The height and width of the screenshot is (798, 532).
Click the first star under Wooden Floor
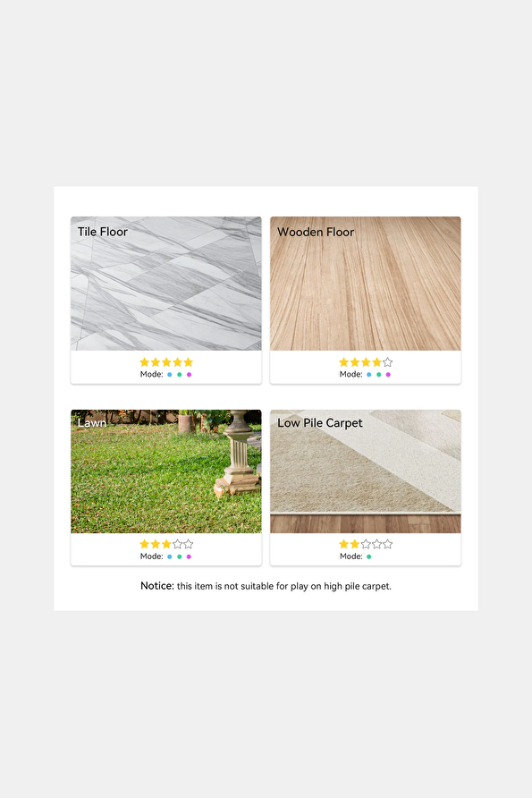pos(344,361)
